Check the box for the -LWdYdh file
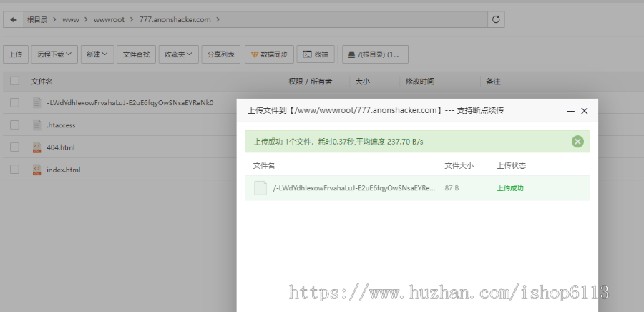Screen dimensions: 644x312 click(x=14, y=102)
